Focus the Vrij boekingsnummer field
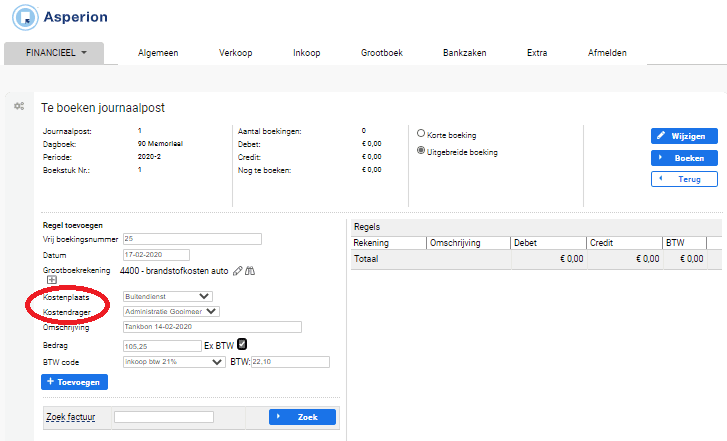Viewport: 727px width, 441px height. coord(192,239)
